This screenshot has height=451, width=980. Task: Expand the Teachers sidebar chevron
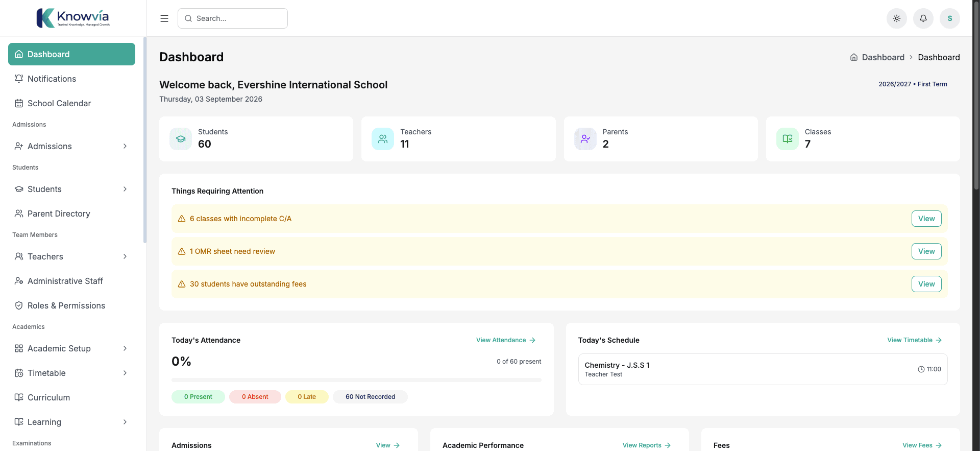click(125, 256)
